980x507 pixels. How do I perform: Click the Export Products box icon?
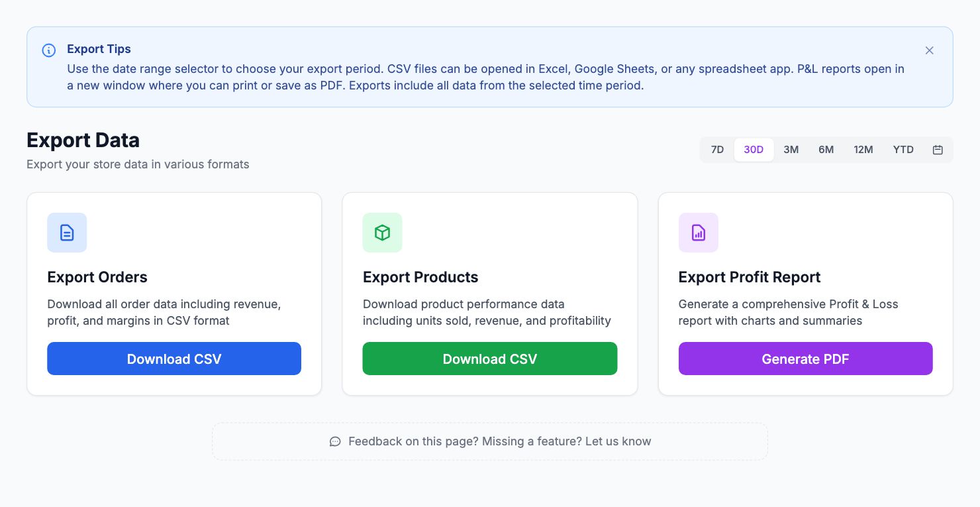(382, 233)
